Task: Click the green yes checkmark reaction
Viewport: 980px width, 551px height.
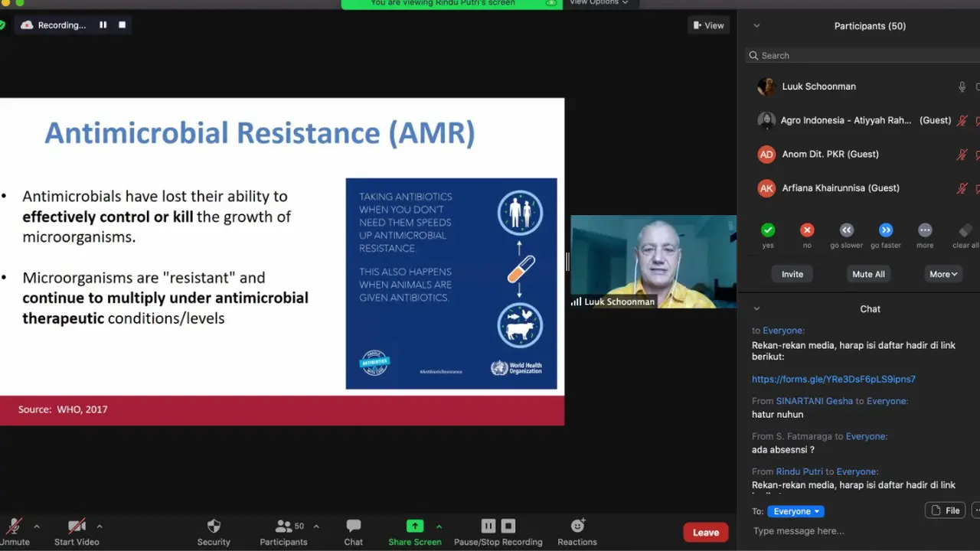Action: 768,230
